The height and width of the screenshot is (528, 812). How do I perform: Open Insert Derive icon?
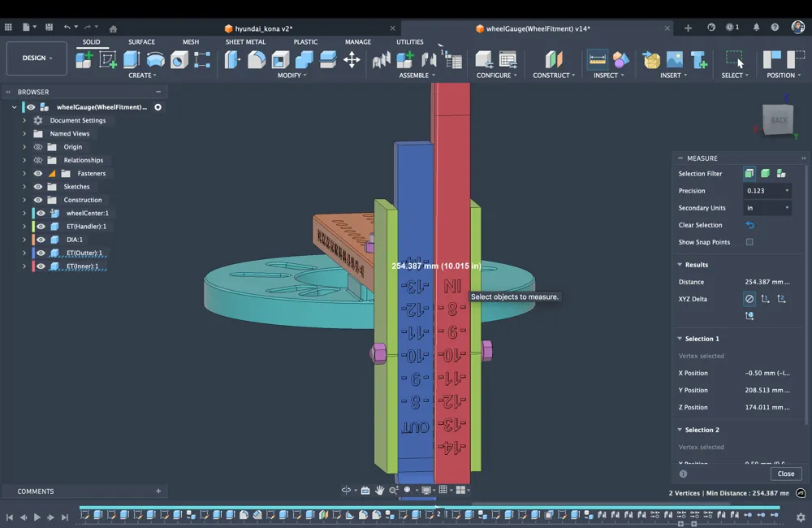tap(651, 59)
